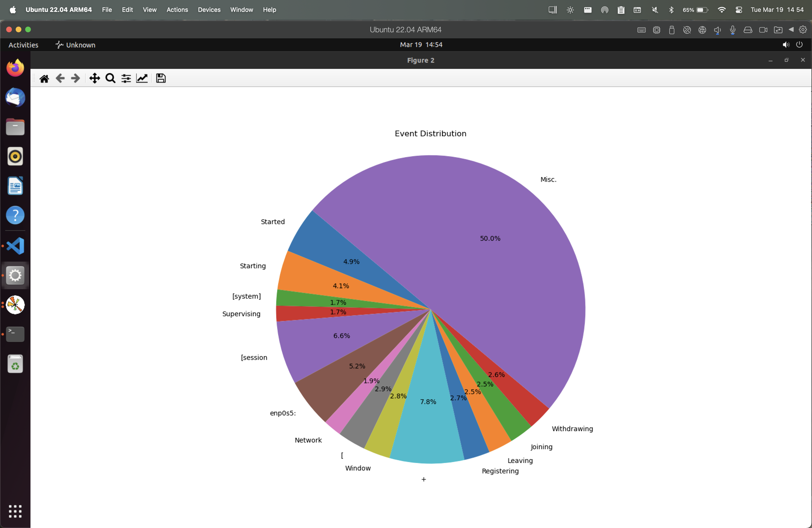Click the Home reset view icon

click(x=44, y=78)
